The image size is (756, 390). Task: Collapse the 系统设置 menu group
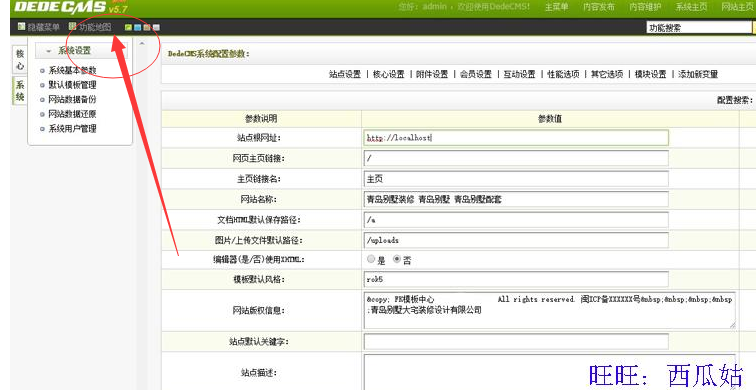pos(81,51)
